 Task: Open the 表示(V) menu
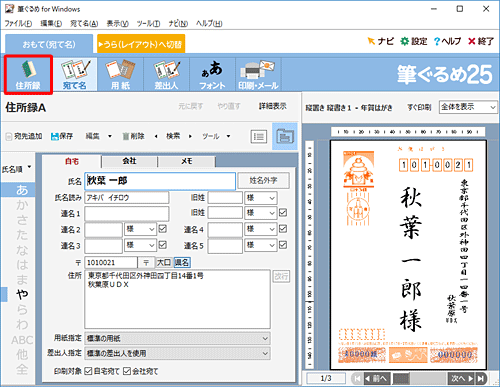pos(117,24)
